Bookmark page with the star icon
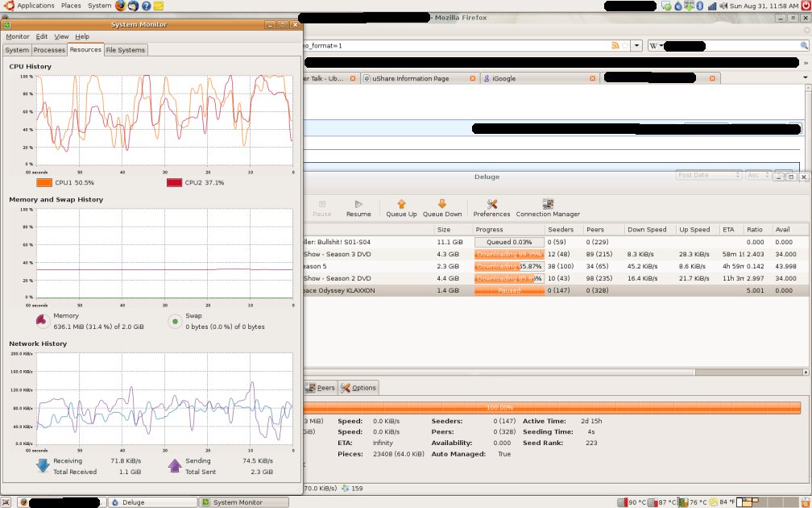The width and height of the screenshot is (812, 508). point(625,46)
